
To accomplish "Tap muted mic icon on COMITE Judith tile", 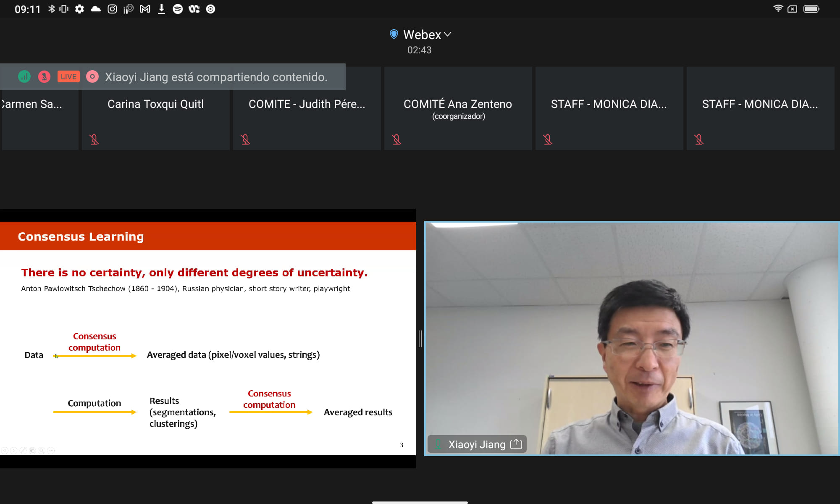I will [245, 139].
